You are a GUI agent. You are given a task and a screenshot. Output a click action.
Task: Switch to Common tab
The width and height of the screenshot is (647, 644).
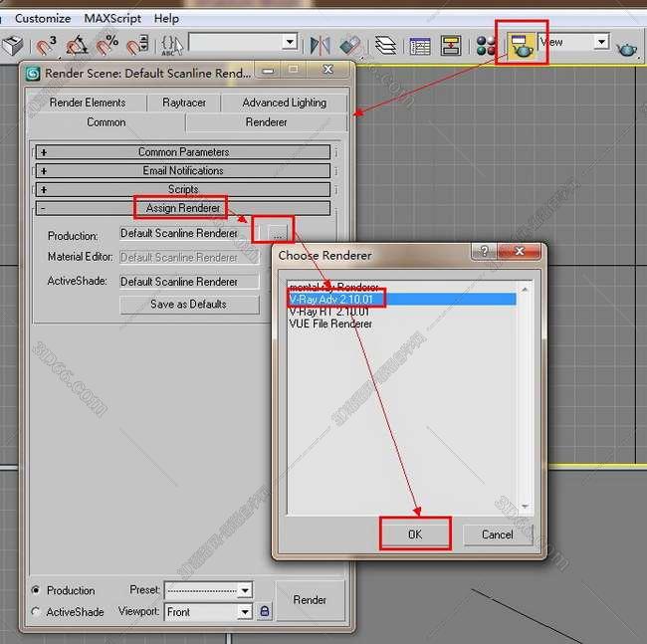click(107, 122)
